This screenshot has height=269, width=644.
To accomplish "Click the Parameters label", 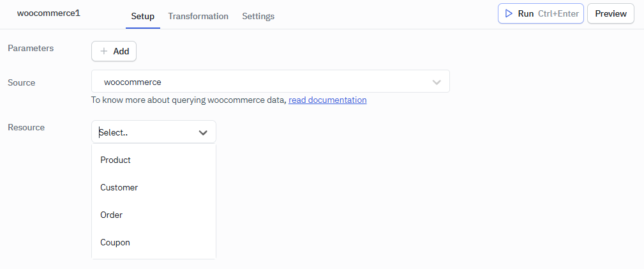I will 31,48.
